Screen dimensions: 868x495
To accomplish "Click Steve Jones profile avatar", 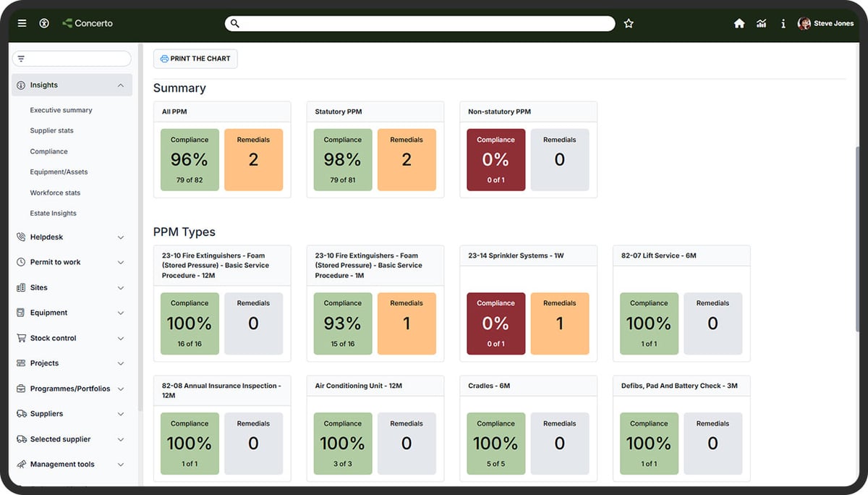I will click(x=804, y=24).
